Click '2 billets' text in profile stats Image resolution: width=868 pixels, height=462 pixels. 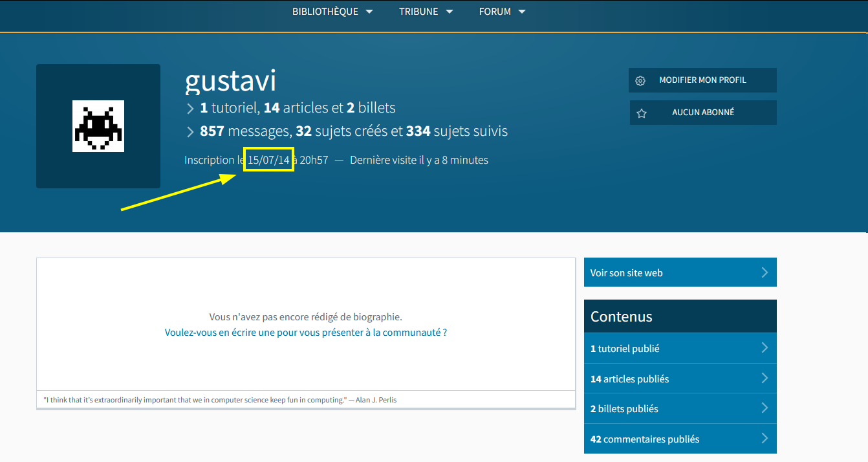[x=371, y=107]
